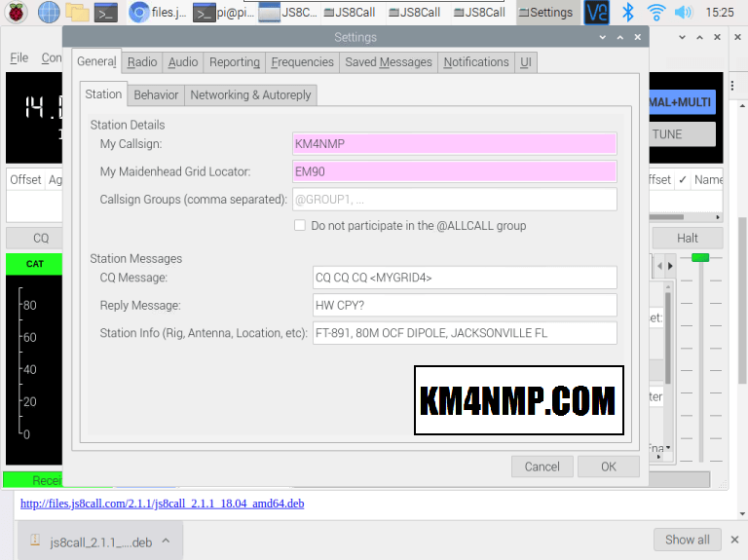Open the Bluetooth tray menu
Image resolution: width=748 pixels, height=560 pixels.
[x=628, y=13]
